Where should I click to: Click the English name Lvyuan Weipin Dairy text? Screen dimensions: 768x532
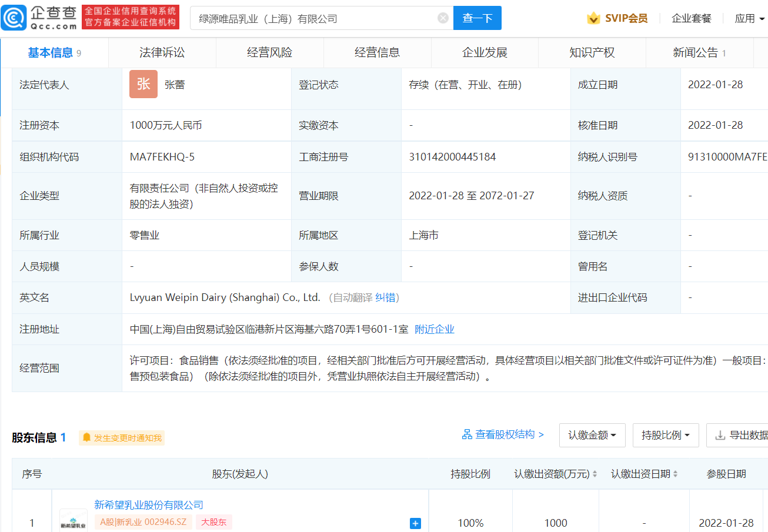(225, 297)
